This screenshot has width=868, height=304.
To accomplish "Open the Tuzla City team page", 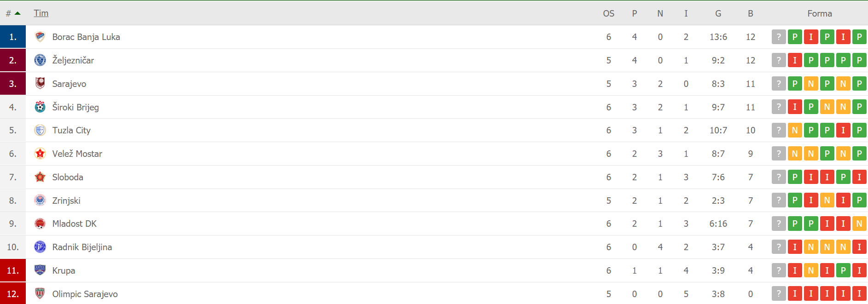I will pos(71,130).
